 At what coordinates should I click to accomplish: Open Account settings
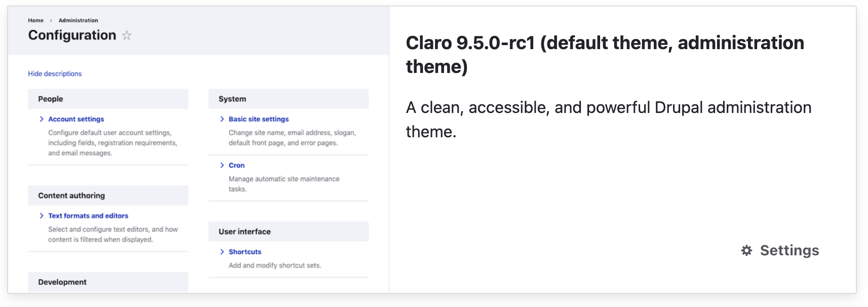click(x=76, y=119)
